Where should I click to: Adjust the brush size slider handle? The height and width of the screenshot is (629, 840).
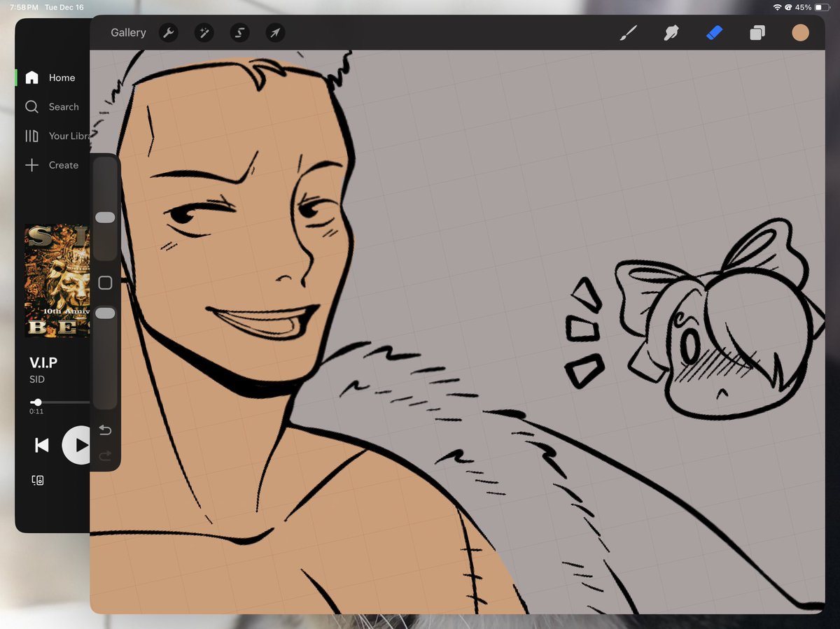105,218
